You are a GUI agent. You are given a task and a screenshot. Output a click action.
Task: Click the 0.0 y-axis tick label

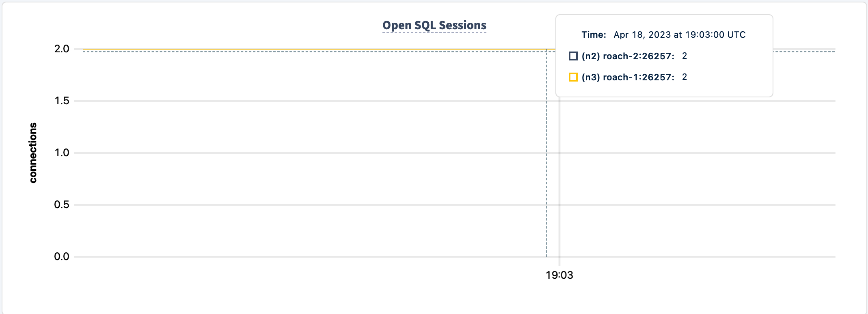62,257
